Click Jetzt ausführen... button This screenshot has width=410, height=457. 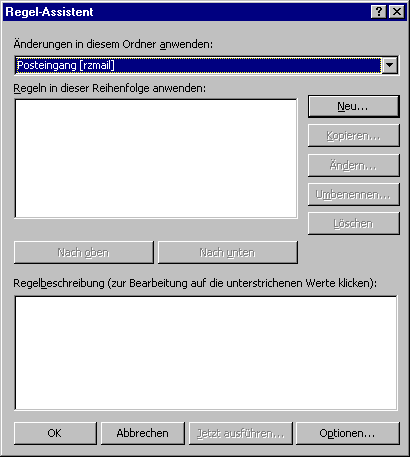coord(241,433)
